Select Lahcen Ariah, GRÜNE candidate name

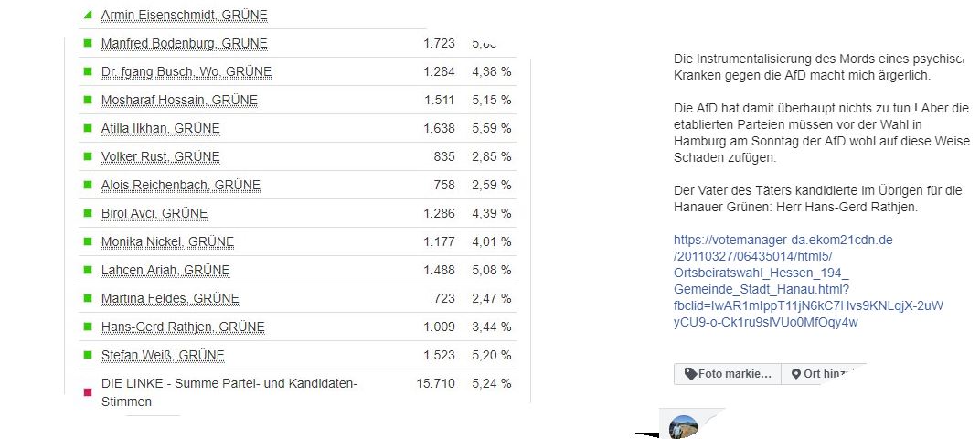coord(165,270)
